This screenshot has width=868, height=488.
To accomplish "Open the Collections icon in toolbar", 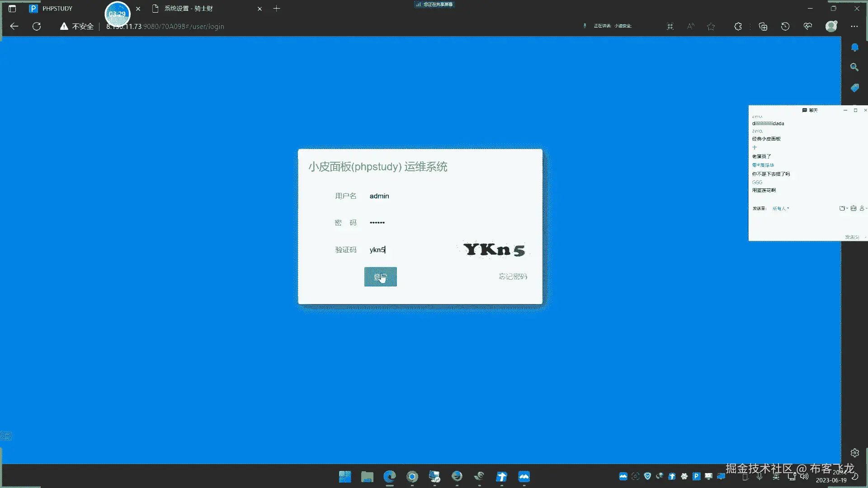I will 763,27.
